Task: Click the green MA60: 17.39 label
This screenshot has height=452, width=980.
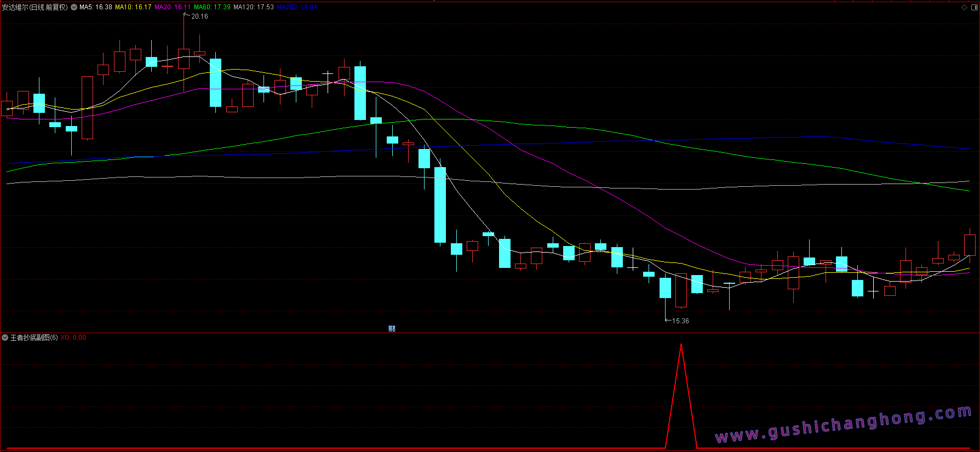Action: click(212, 7)
